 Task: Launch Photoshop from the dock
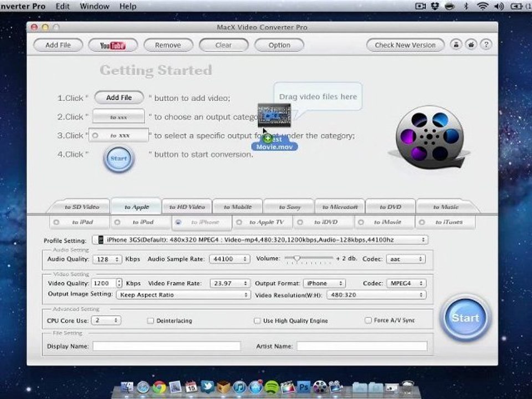(x=303, y=387)
